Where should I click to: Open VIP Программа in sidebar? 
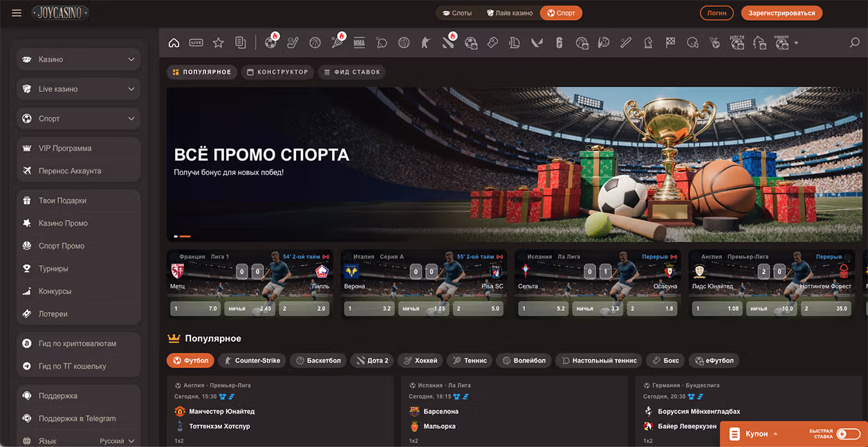[x=78, y=148]
